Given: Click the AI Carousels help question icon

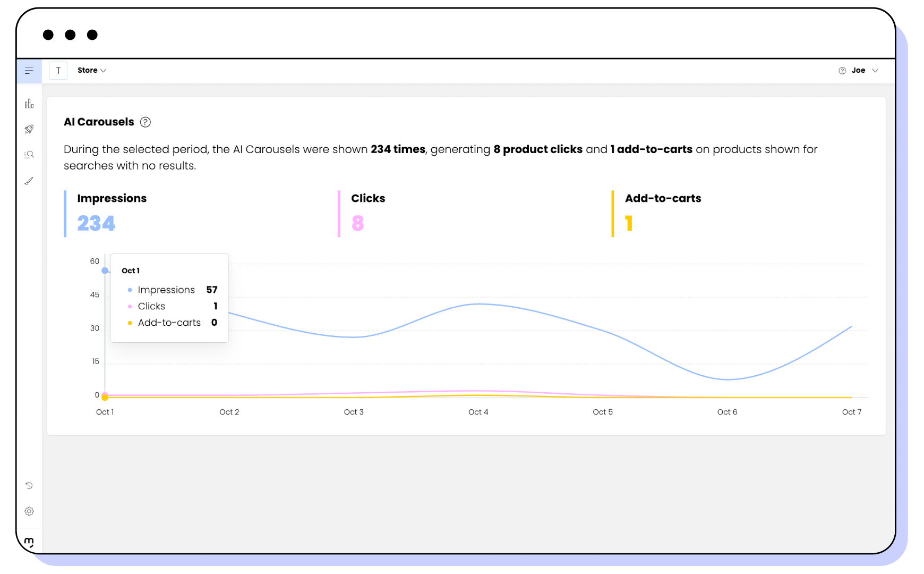Looking at the screenshot, I should pyautogui.click(x=146, y=122).
